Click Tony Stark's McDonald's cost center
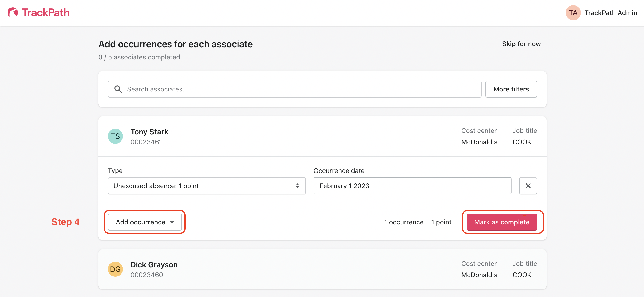 [x=479, y=142]
